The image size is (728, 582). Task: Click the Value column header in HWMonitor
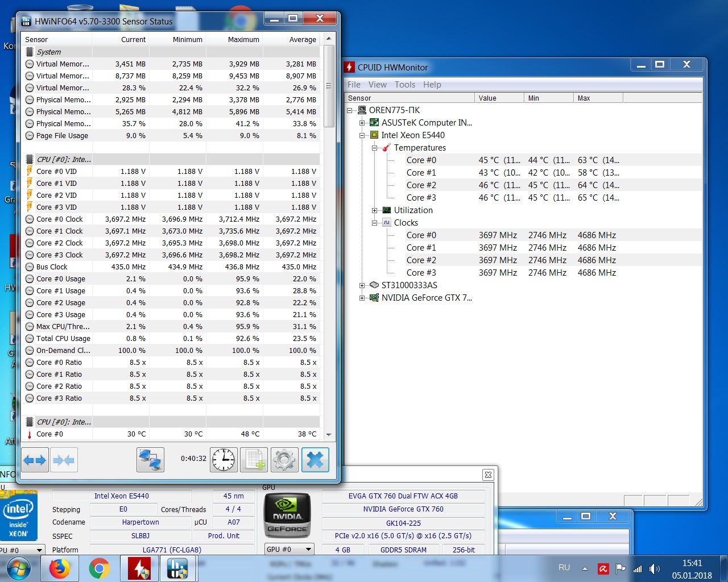click(499, 98)
